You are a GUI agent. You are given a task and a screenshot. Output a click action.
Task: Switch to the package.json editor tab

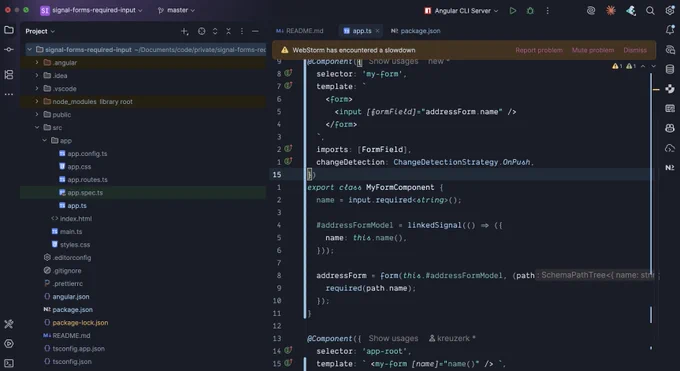pos(416,31)
